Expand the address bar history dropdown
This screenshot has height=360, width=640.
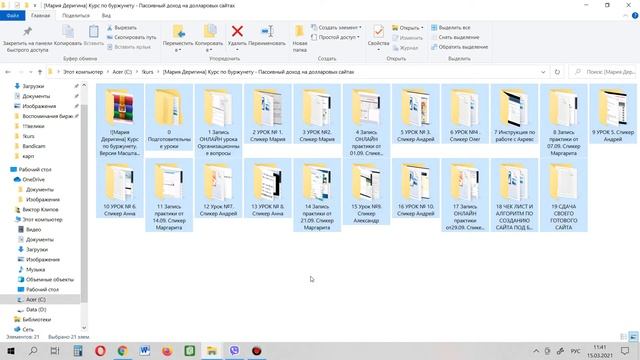(543, 72)
